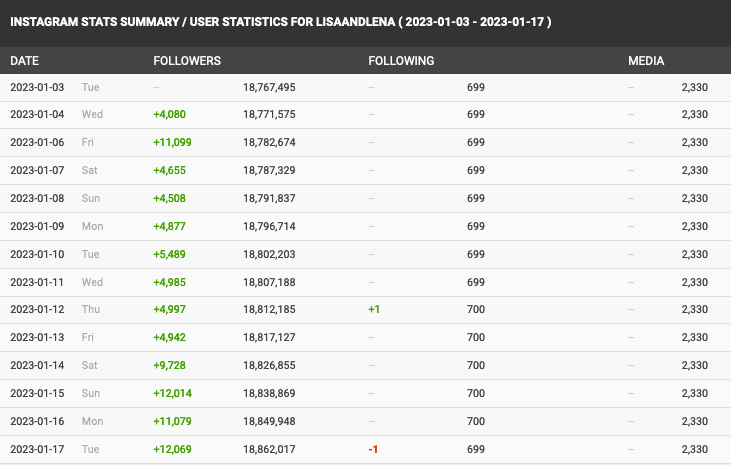
Task: Click follower total 18,849,948
Action: pos(269,421)
